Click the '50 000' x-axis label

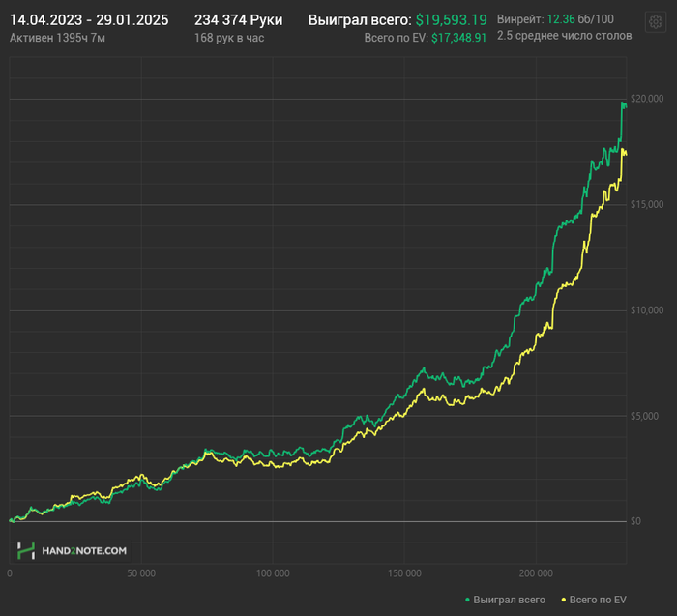(x=141, y=573)
